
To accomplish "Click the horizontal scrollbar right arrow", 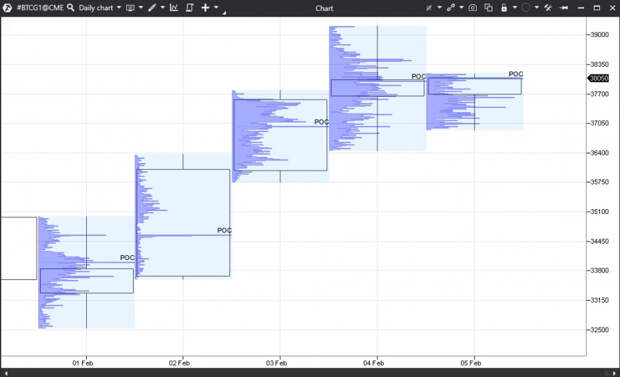I will click(x=614, y=373).
